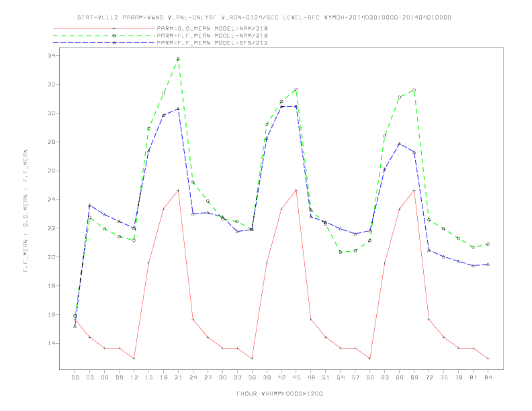This screenshot has height=411, width=532.
Task: Click y-axis tick label 26
Action: point(51,171)
